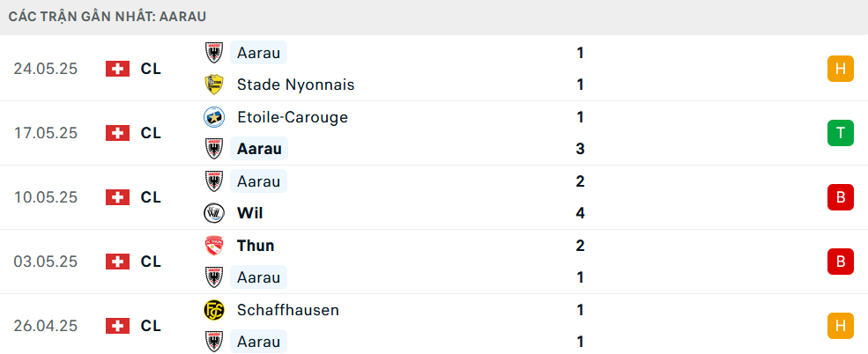Open the Wil team name link
The width and height of the screenshot is (868, 354).
[249, 213]
